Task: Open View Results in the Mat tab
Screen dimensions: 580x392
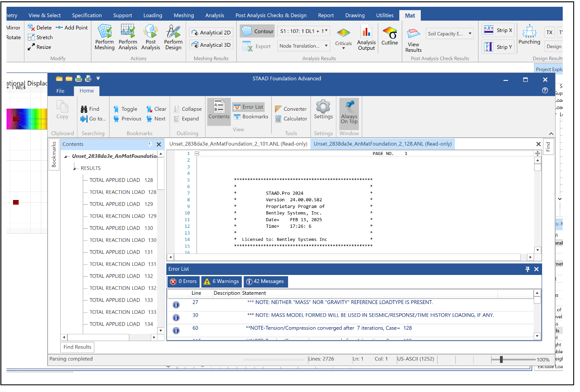Action: (x=413, y=40)
